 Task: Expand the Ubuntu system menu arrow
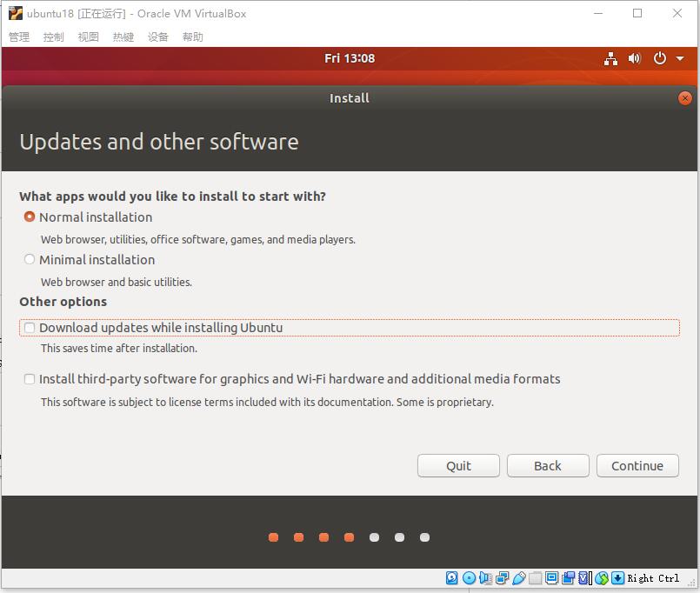[680, 58]
